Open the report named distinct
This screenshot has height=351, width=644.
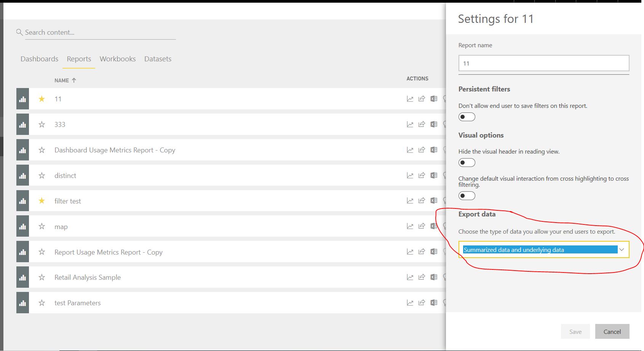coord(65,176)
